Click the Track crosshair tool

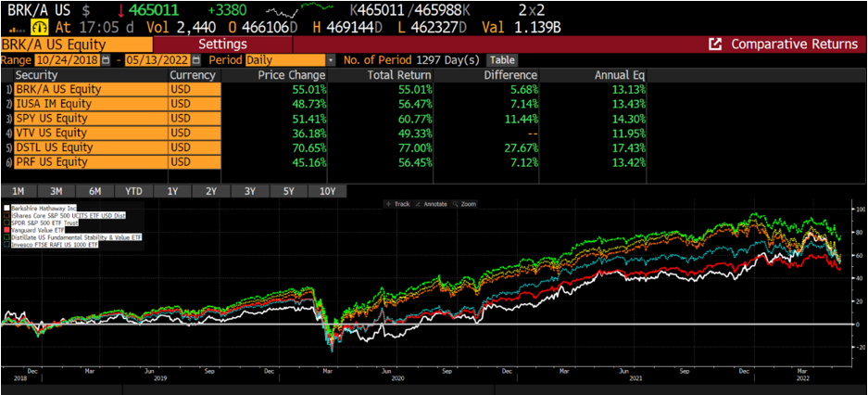[397, 204]
